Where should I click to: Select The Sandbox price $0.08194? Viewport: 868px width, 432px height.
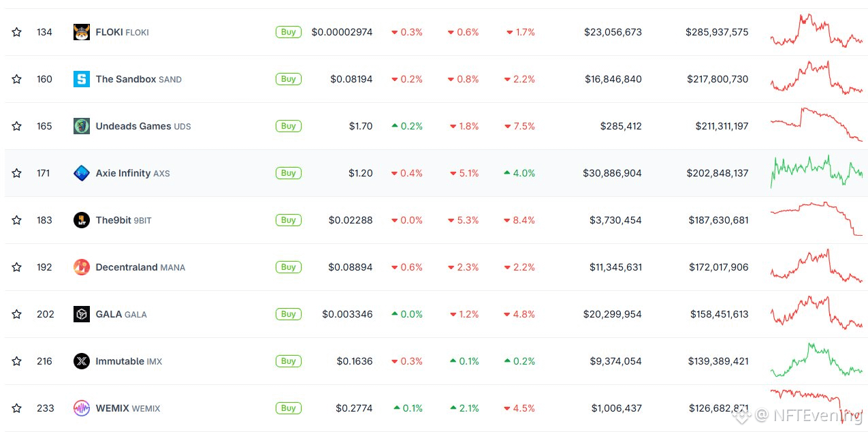click(x=351, y=79)
